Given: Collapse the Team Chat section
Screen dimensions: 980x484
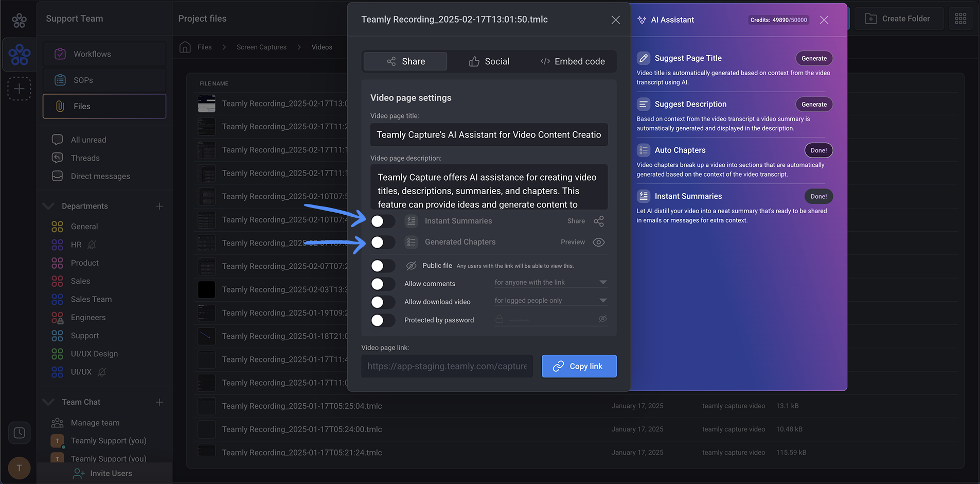Looking at the screenshot, I should click(48, 402).
